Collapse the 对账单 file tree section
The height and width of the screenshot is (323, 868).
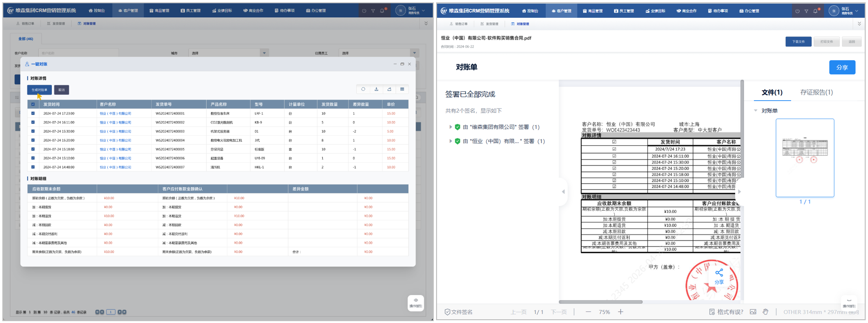[756, 110]
